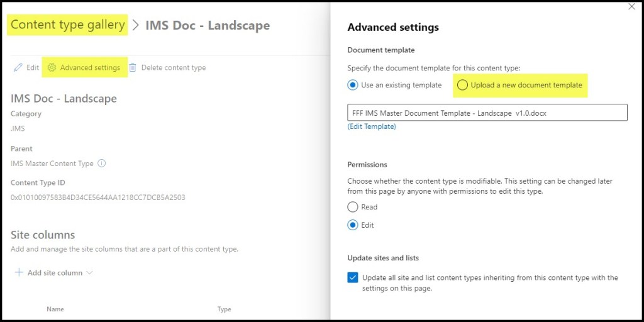Expand the Add site column dropdown arrow
644x322 pixels.
click(x=89, y=273)
